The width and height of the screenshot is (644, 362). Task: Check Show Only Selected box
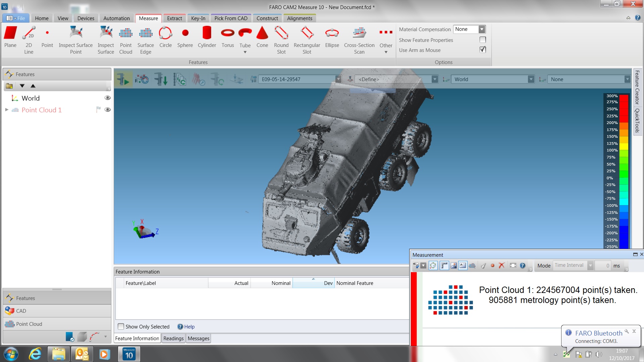121,326
